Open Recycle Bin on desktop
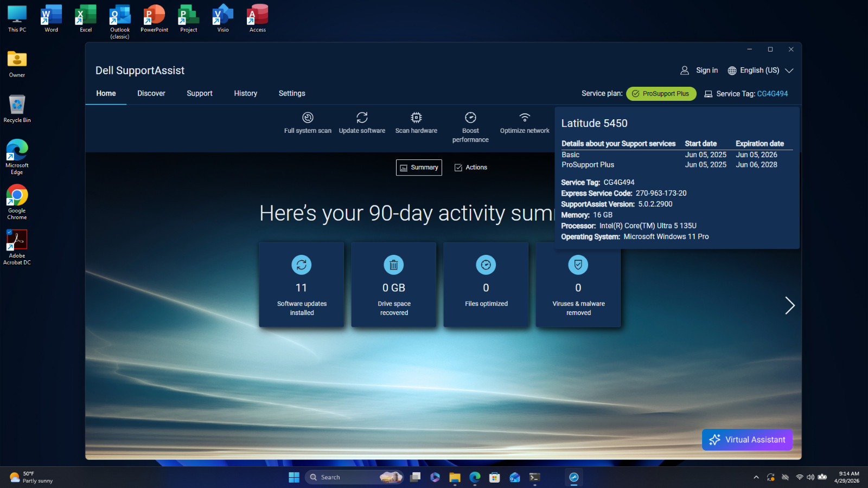This screenshot has height=488, width=868. (17, 109)
